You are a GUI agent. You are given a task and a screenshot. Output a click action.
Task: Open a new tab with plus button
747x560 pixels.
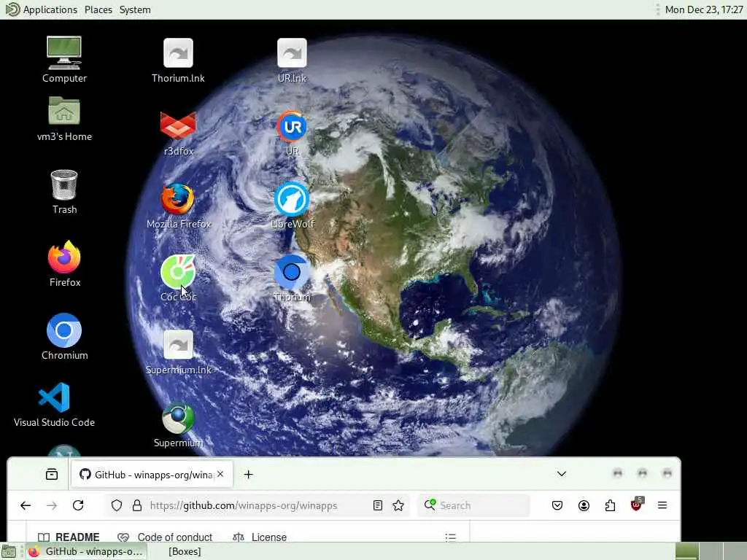point(248,474)
